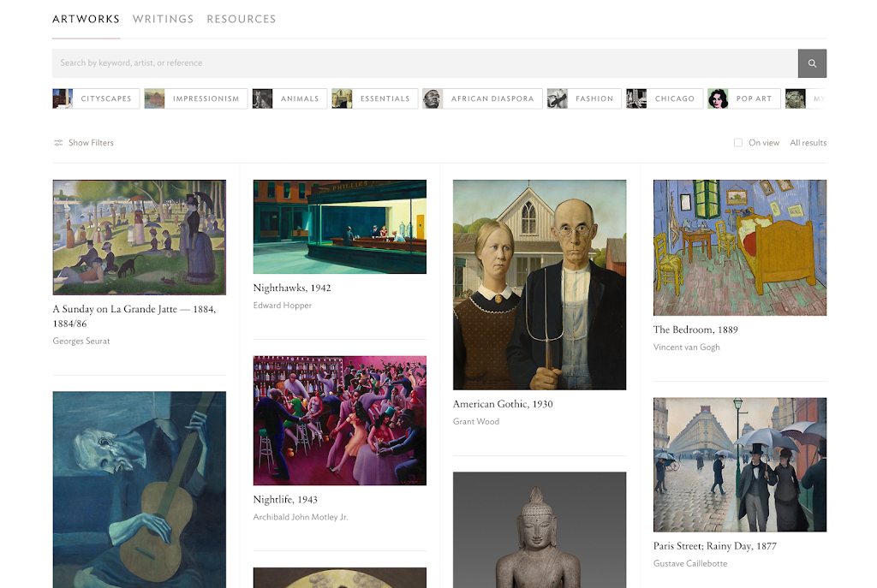
Task: Select the Cityscapes filter label
Action: pyautogui.click(x=106, y=98)
